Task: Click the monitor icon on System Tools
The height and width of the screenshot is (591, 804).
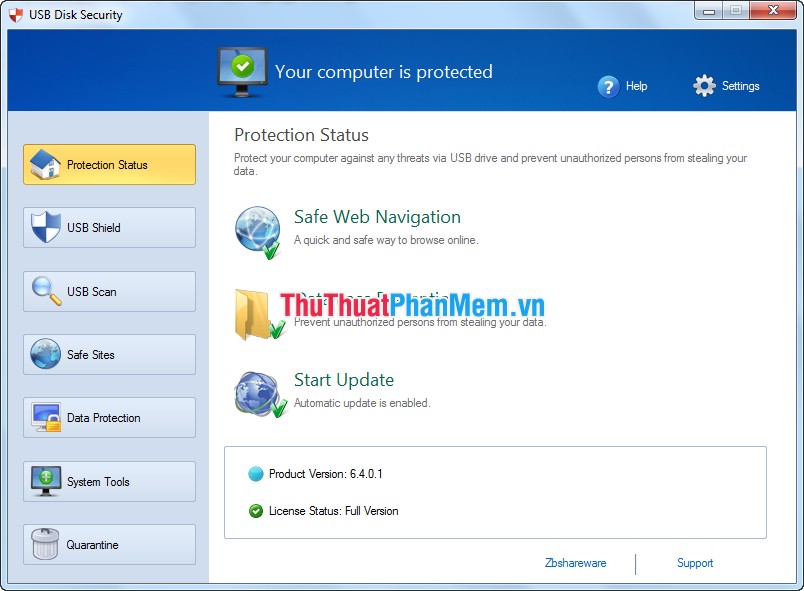Action: pyautogui.click(x=46, y=481)
